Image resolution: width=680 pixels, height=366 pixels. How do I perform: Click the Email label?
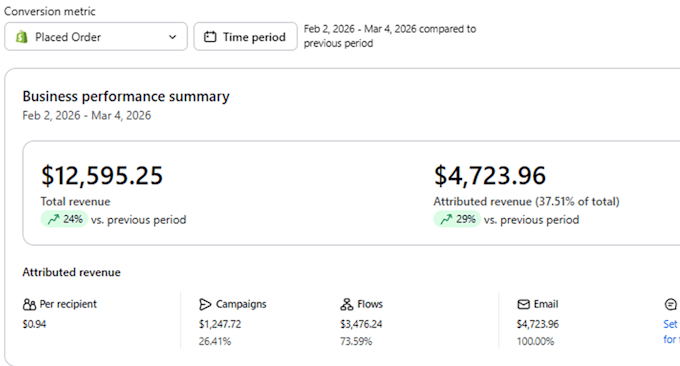pos(546,304)
